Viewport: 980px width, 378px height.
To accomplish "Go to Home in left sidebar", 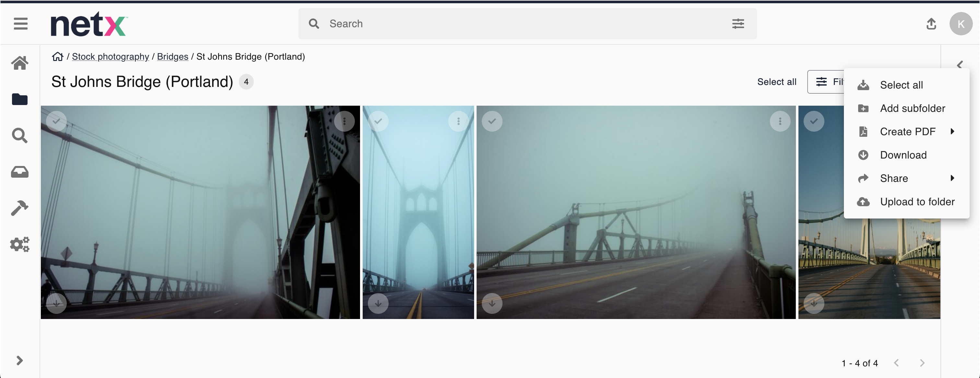I will point(20,63).
